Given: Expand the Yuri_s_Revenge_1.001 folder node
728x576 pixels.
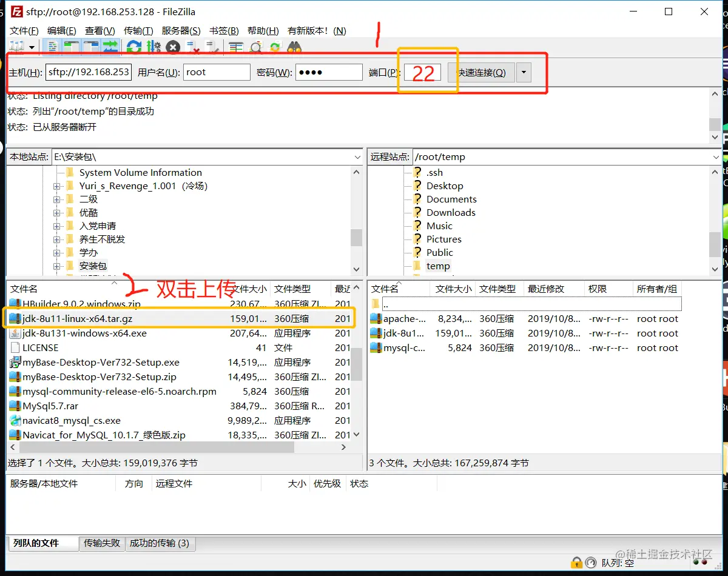Looking at the screenshot, I should pyautogui.click(x=57, y=186).
